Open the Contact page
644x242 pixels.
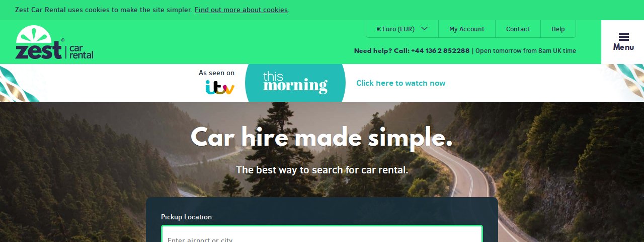[x=518, y=29]
